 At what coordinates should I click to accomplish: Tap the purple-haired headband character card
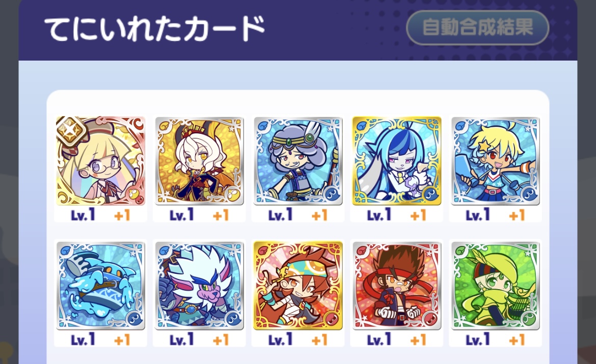click(298, 161)
